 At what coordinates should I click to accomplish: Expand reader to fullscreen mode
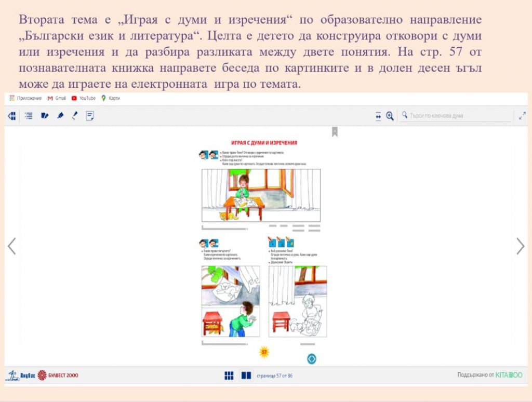(x=523, y=116)
